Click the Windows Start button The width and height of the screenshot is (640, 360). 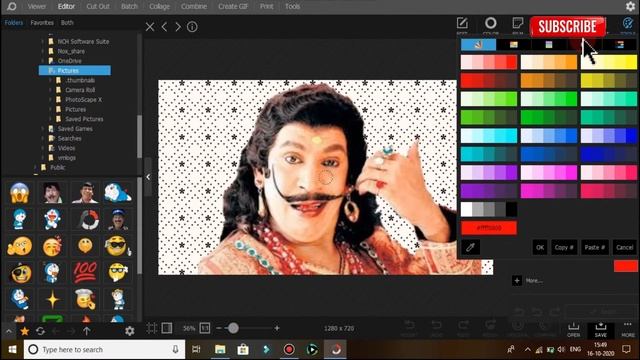point(12,349)
